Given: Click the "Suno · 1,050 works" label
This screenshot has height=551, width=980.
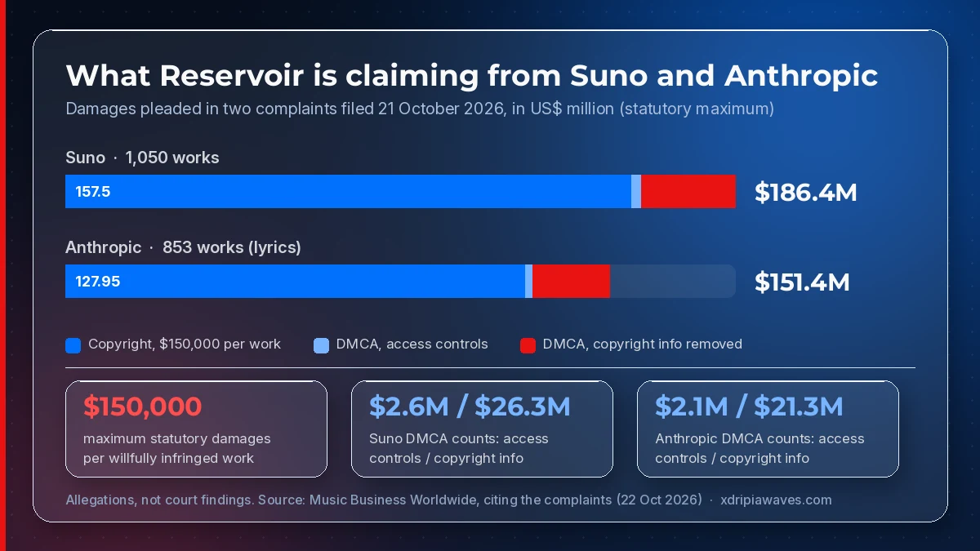Looking at the screenshot, I should pyautogui.click(x=142, y=158).
